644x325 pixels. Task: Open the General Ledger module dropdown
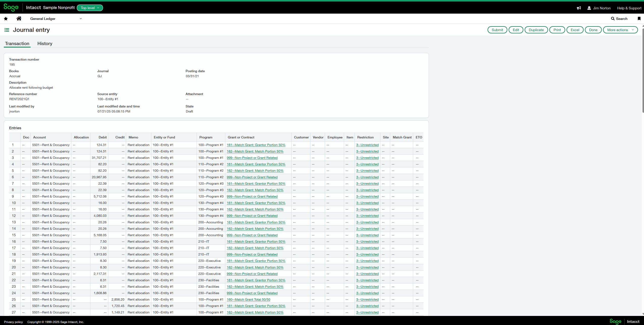click(x=56, y=19)
